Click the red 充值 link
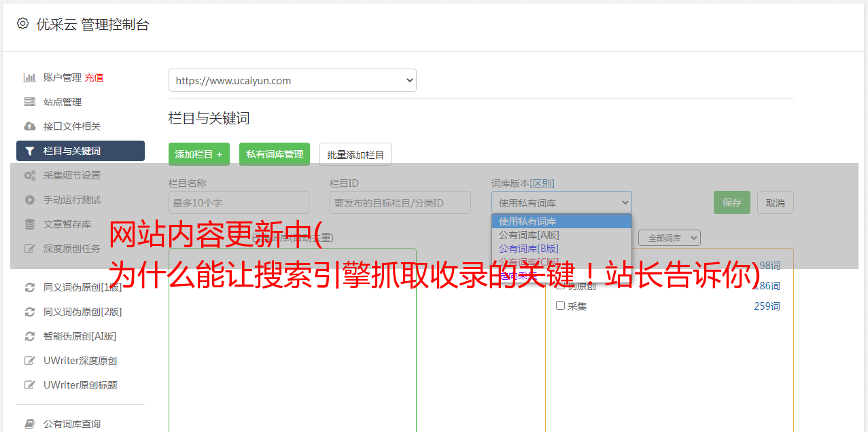The height and width of the screenshot is (432, 868). point(94,77)
